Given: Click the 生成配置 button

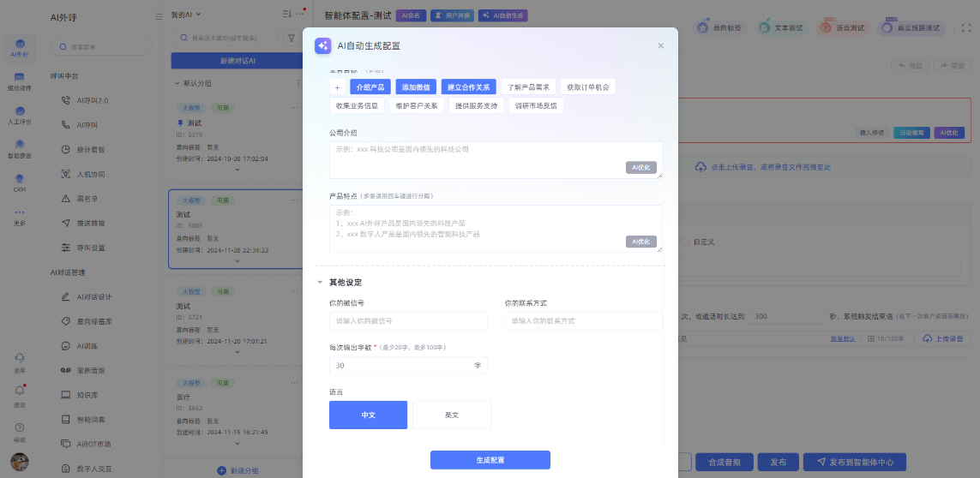Looking at the screenshot, I should [x=490, y=460].
